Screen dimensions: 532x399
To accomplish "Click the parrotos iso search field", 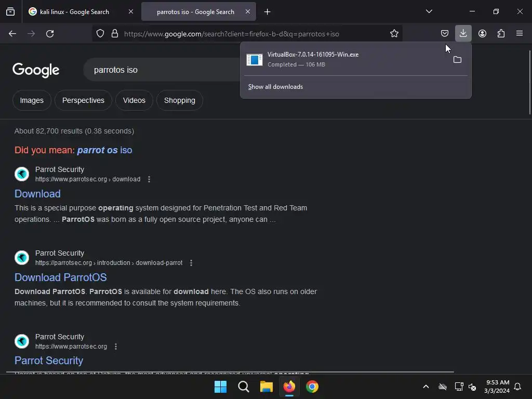I will [163, 70].
